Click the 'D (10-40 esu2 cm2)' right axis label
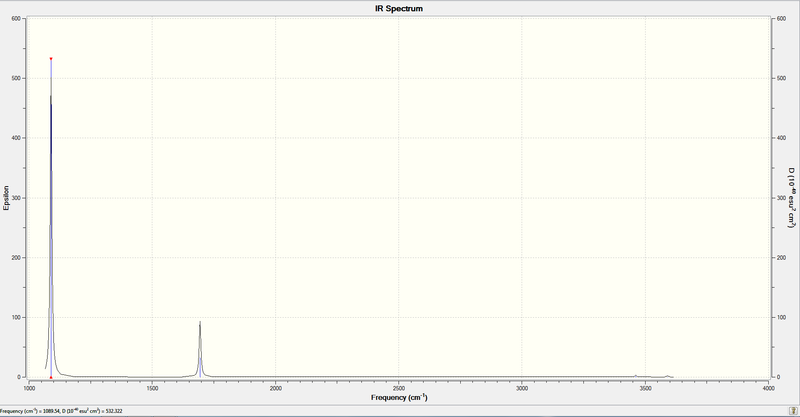This screenshot has height=417, width=800. (x=791, y=198)
